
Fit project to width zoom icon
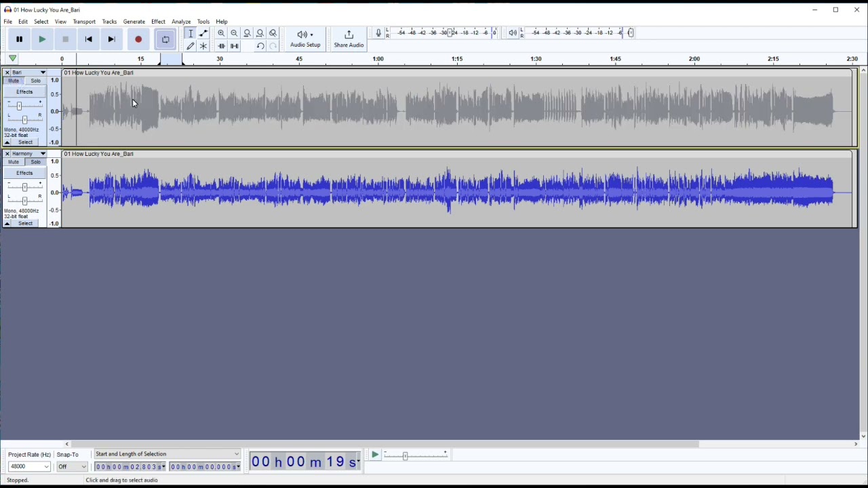coord(260,33)
